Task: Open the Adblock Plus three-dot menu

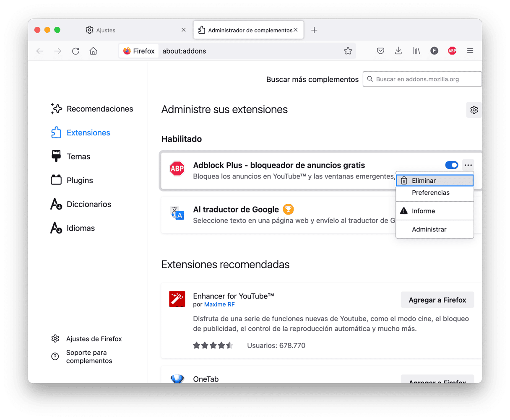Action: pos(468,165)
